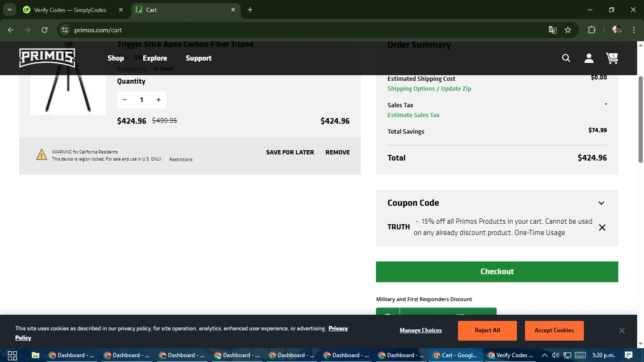Click the TRUTH coupon code label

pos(398,227)
